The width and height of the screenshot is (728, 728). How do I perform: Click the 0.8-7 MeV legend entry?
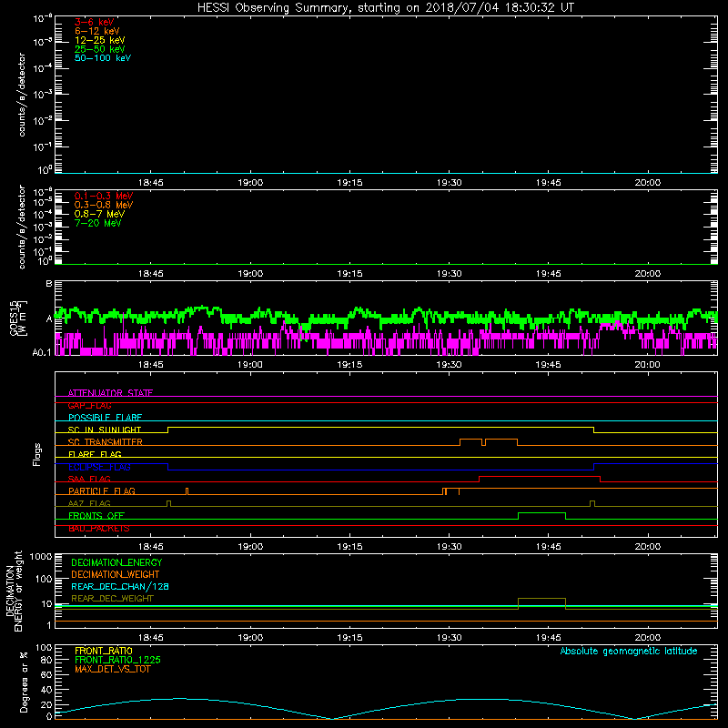tap(99, 214)
